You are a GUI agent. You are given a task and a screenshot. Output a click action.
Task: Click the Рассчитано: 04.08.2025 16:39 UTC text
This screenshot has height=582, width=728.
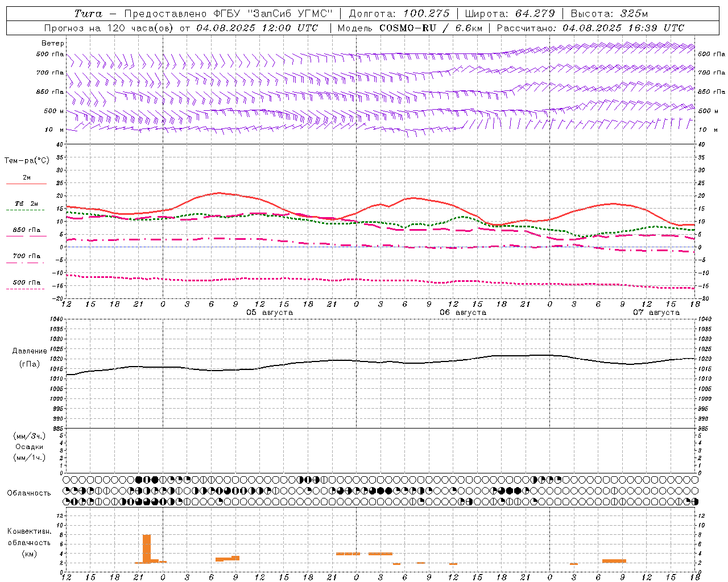coord(590,28)
